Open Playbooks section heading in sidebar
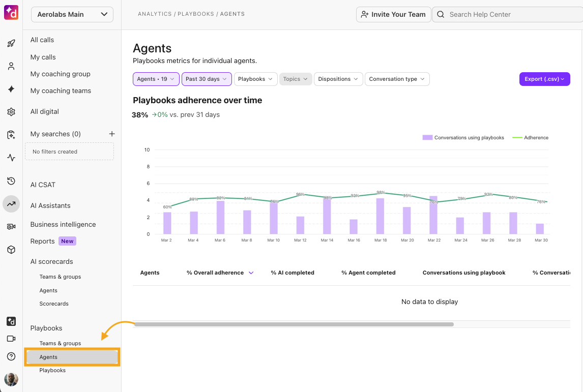The height and width of the screenshot is (392, 583). click(46, 328)
